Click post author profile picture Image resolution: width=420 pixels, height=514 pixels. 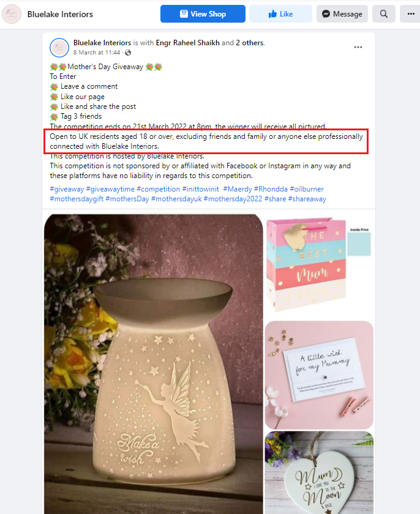(59, 48)
